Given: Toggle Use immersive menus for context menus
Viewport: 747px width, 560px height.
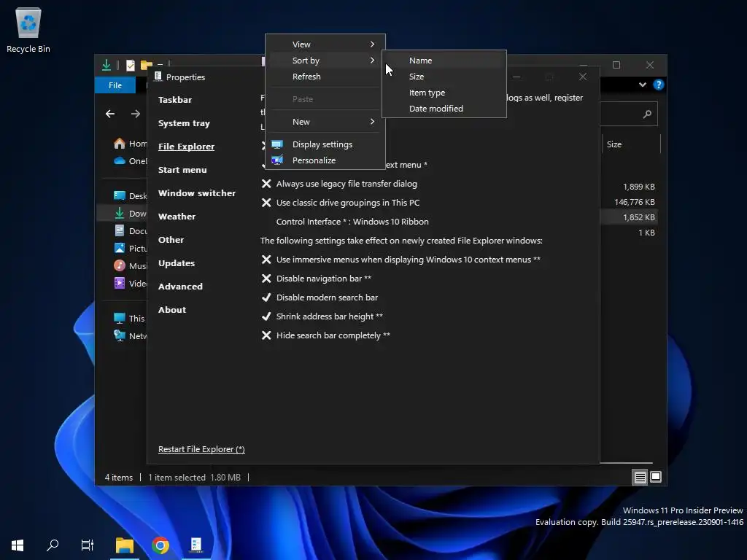Looking at the screenshot, I should [x=400, y=260].
